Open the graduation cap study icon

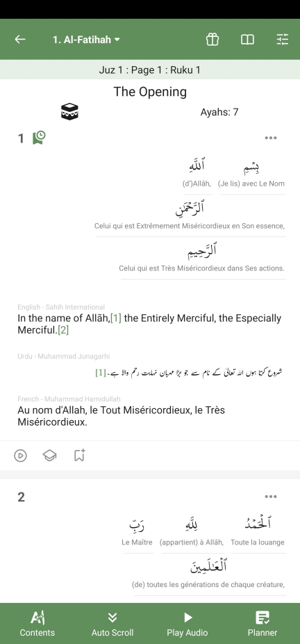[49, 456]
